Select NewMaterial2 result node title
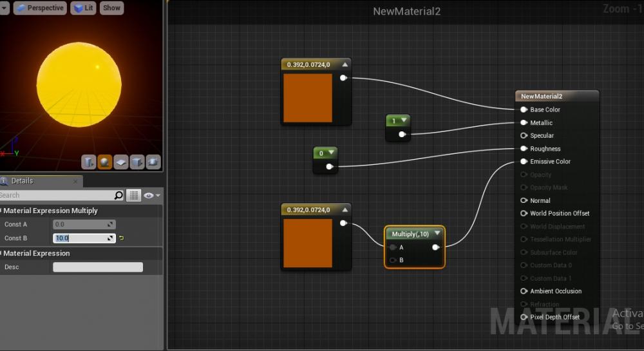 (x=542, y=97)
